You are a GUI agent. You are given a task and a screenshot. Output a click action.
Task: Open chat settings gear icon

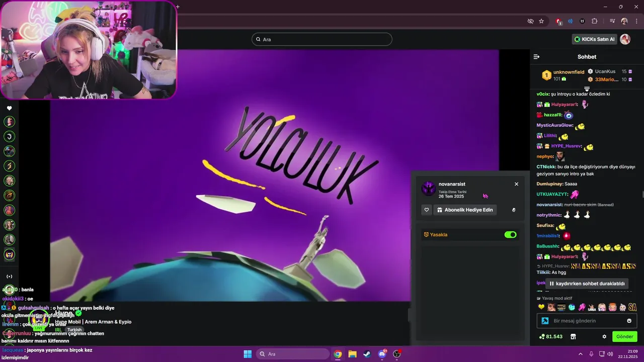click(x=604, y=336)
